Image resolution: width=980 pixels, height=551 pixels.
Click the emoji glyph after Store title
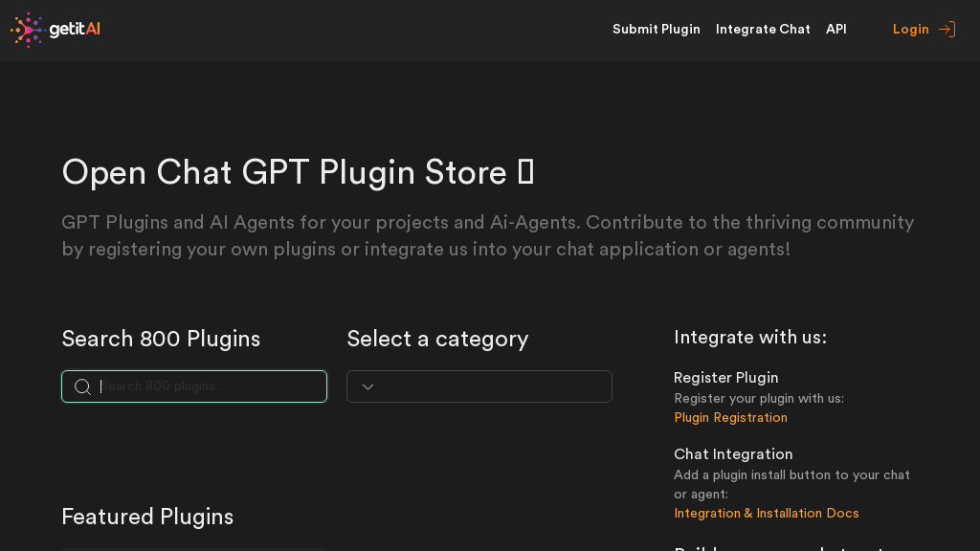pos(525,173)
